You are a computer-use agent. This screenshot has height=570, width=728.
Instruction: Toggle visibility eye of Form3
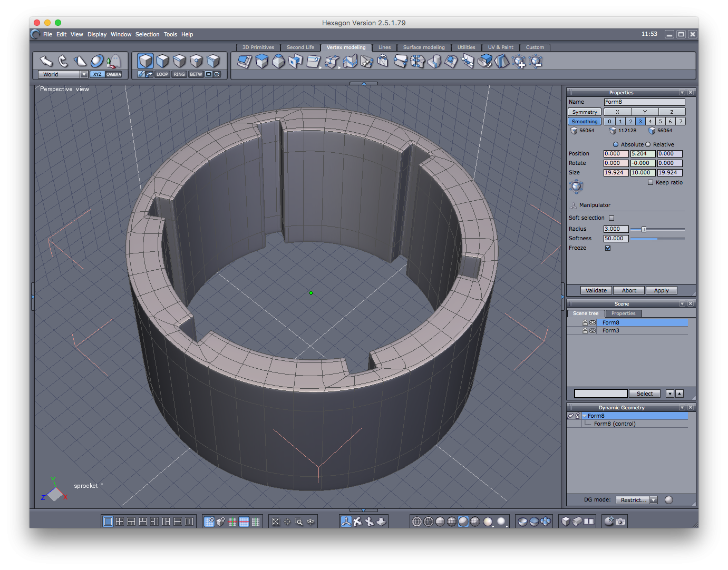point(593,331)
